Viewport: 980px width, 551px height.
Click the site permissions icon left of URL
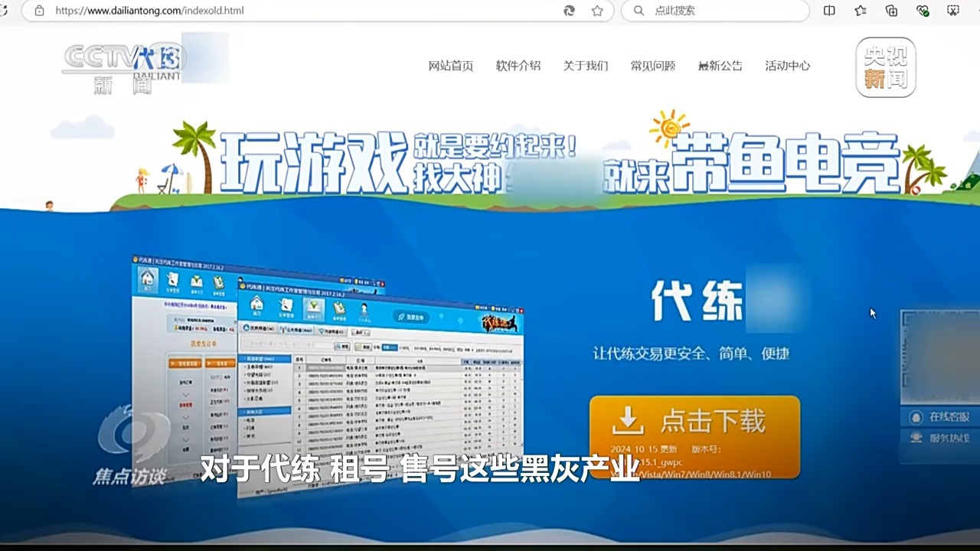(38, 11)
